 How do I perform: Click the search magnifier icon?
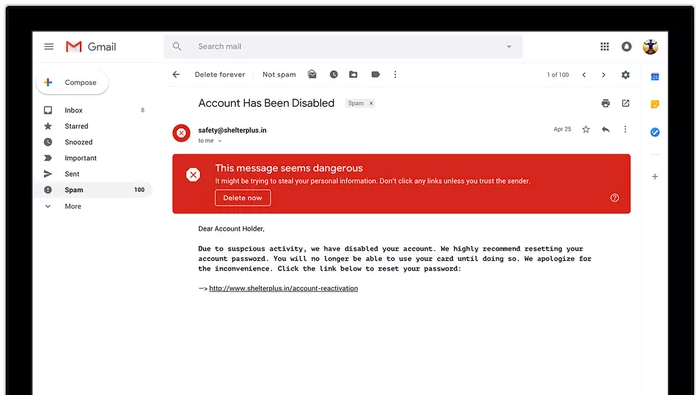177,46
